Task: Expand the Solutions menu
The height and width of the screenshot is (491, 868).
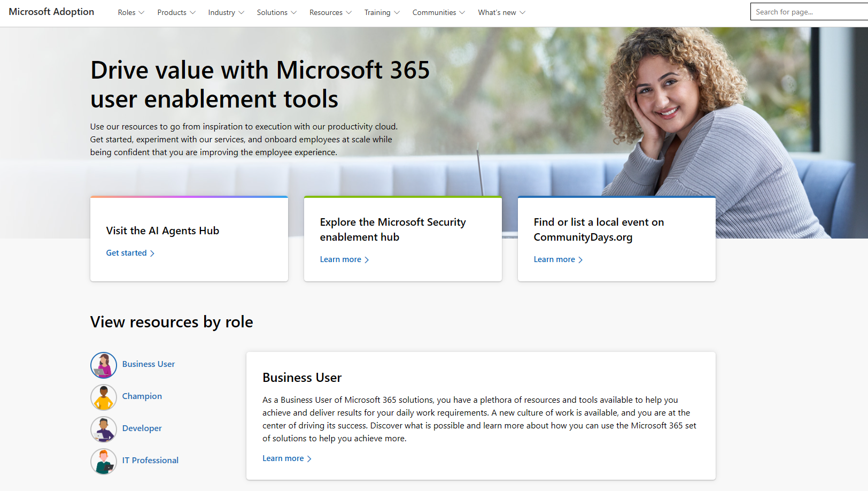Action: (276, 12)
